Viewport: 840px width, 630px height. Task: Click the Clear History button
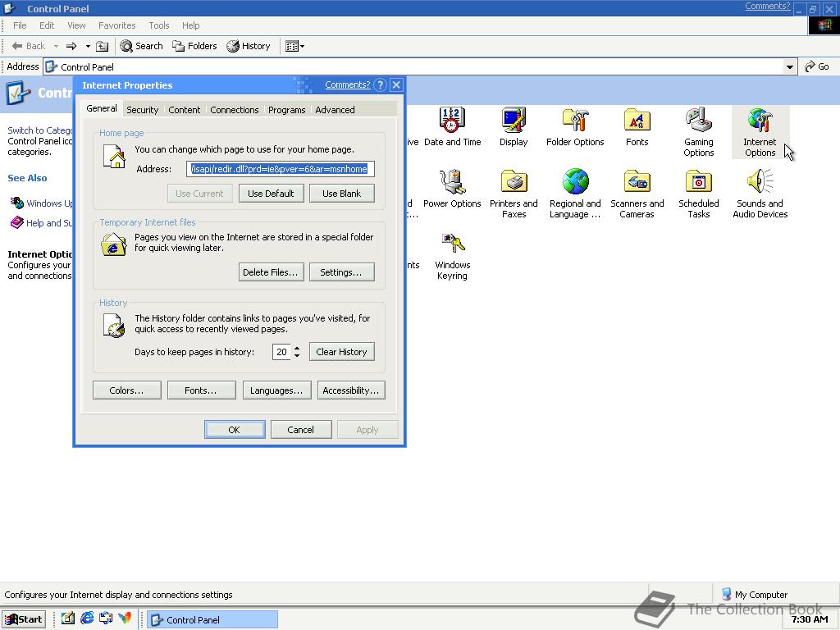(342, 352)
